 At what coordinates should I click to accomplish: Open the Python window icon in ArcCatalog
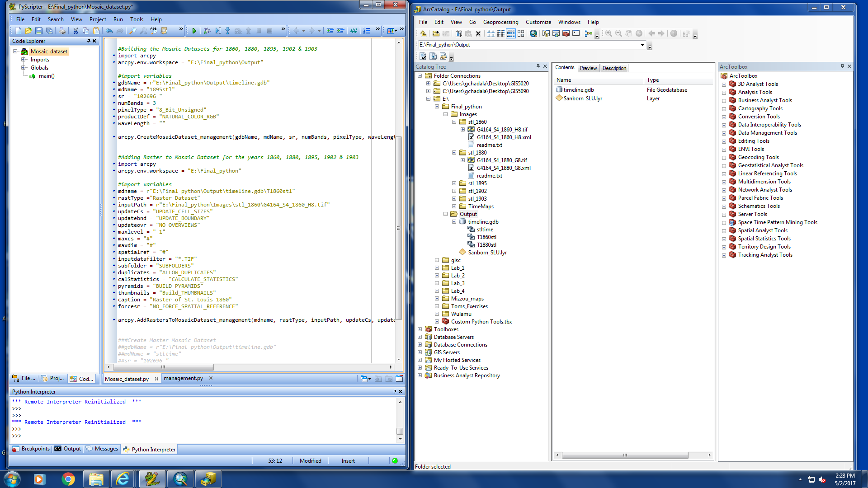click(x=576, y=33)
